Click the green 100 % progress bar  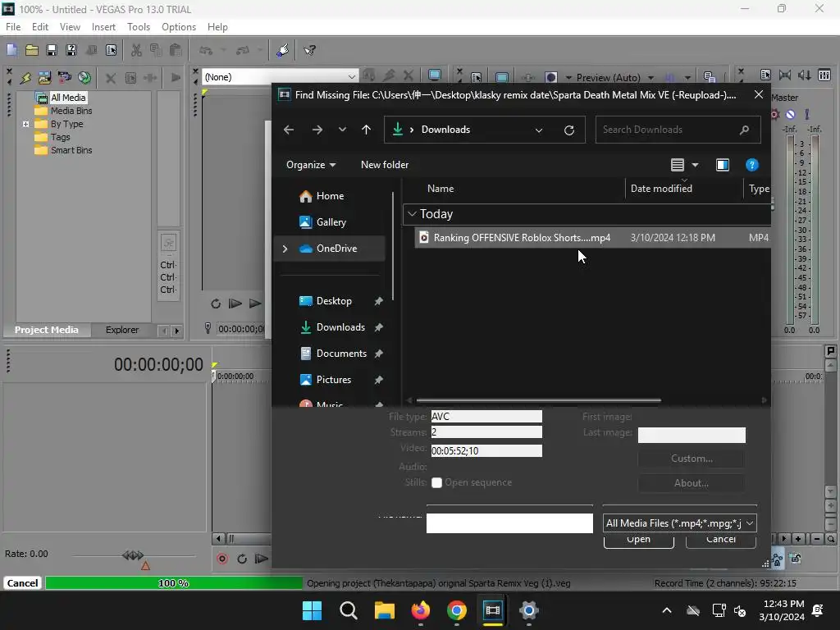174,583
